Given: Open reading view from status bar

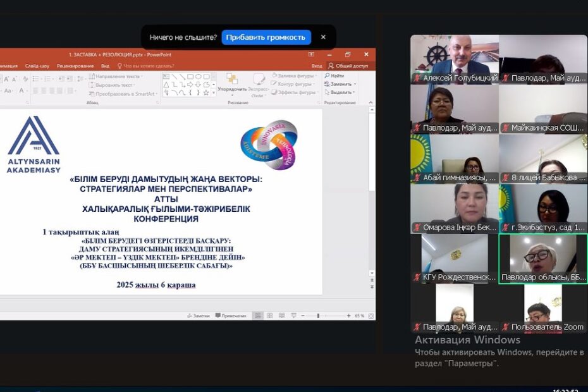Looking at the screenshot, I should coord(281,315).
